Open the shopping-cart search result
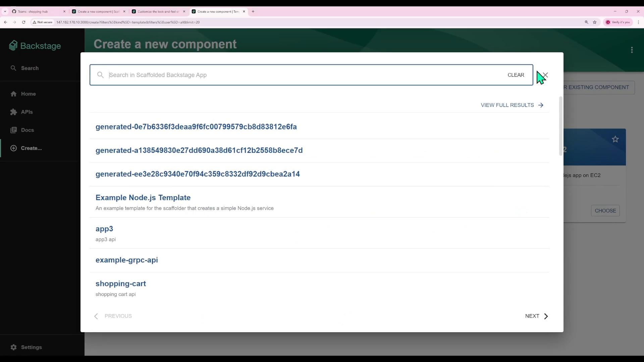Screen dimensions: 644x362 pos(120,284)
